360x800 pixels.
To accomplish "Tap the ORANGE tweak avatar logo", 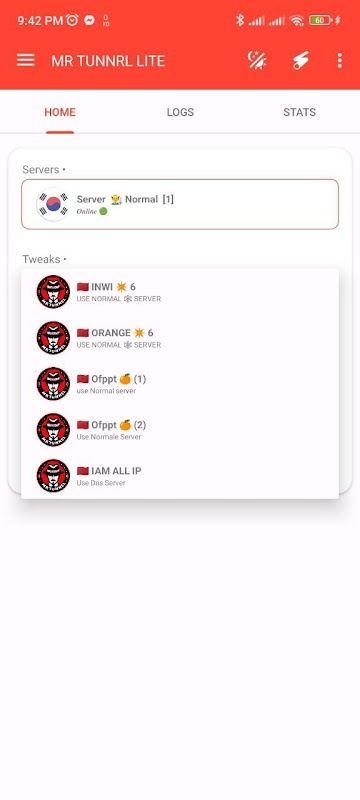I will coord(53,338).
